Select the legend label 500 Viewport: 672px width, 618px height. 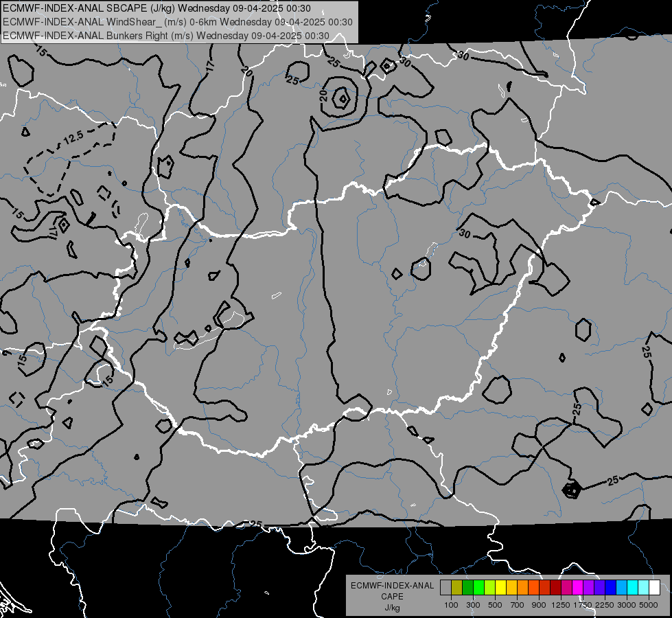click(x=495, y=605)
